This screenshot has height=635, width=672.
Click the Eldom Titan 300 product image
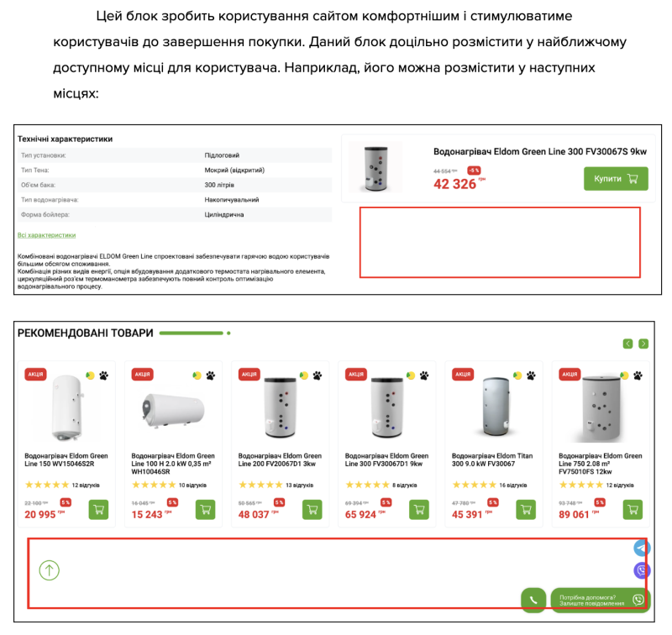pos(496,406)
